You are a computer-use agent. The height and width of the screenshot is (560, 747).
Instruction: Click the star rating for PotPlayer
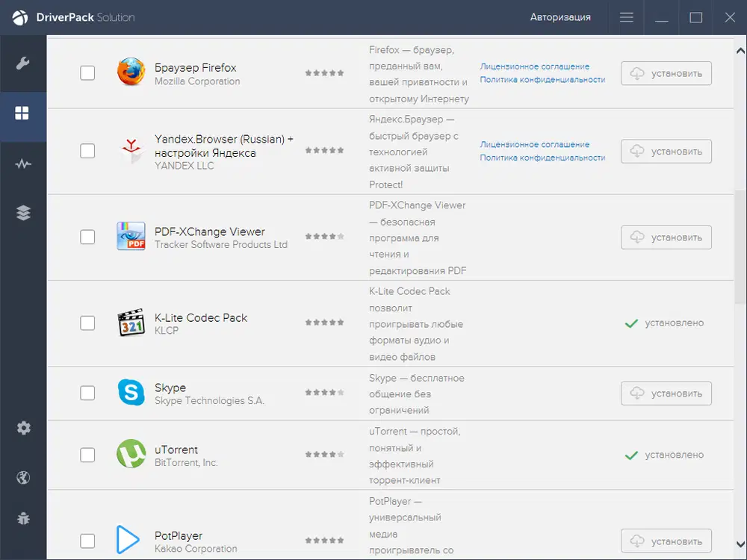(324, 541)
